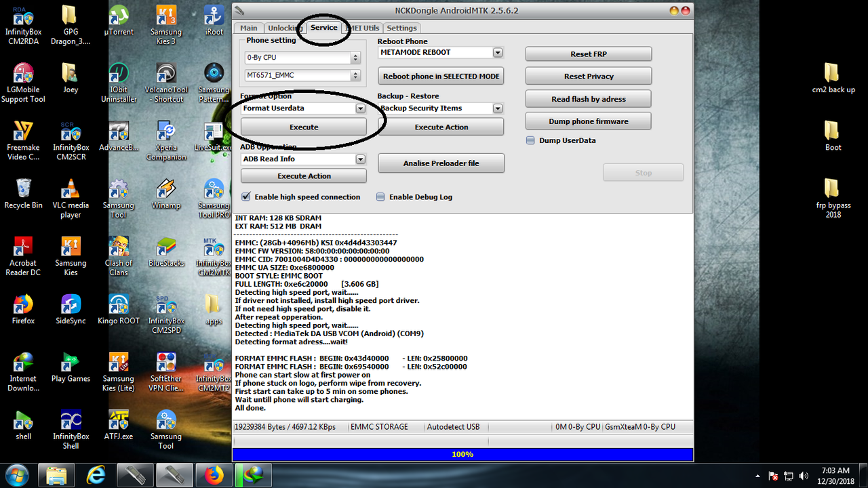Screen dimensions: 868x488
Task: Open the 0-By CPU selector
Action: pyautogui.click(x=303, y=58)
